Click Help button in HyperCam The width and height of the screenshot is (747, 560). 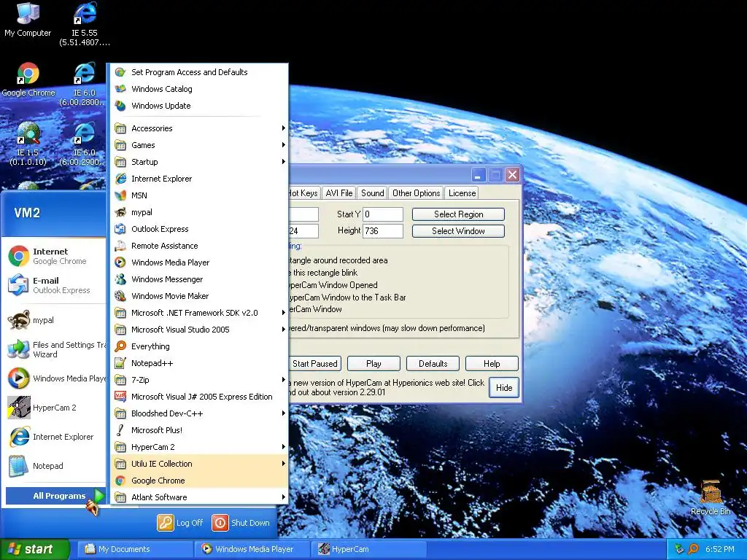tap(492, 363)
